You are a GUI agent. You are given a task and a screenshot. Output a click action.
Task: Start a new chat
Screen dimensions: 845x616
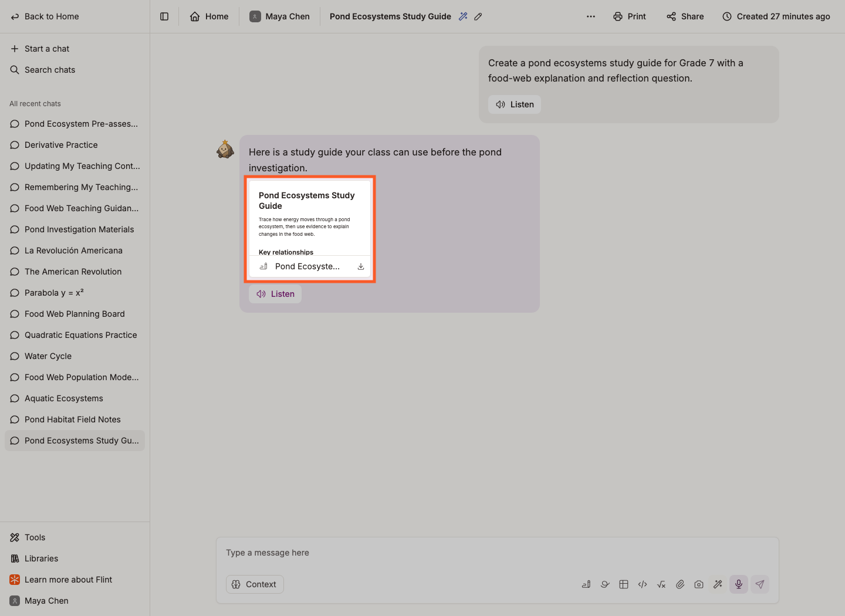[x=75, y=49]
